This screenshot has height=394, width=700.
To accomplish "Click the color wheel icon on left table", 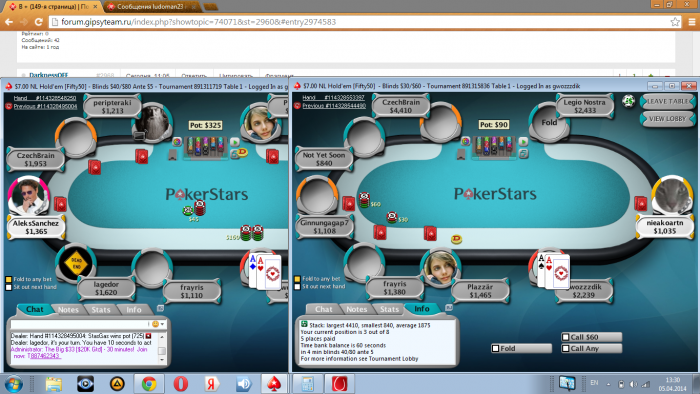I will point(177,142).
